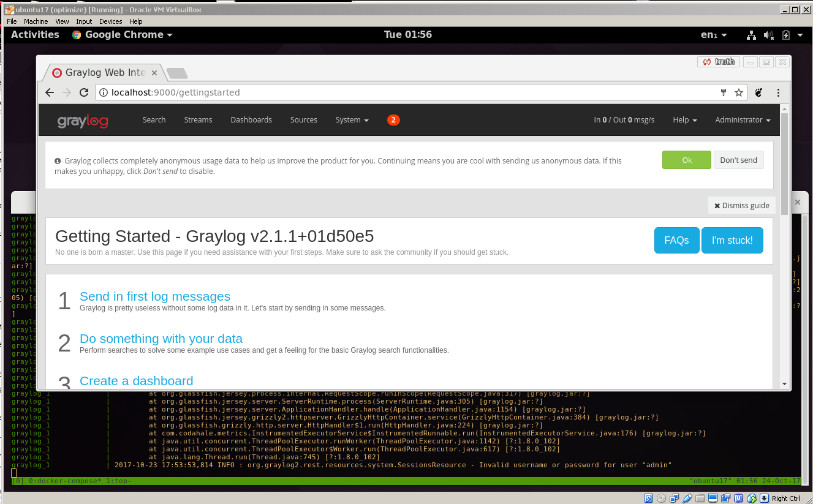Click VirtualBox shared folders icon
This screenshot has height=504, width=813.
tap(700, 498)
